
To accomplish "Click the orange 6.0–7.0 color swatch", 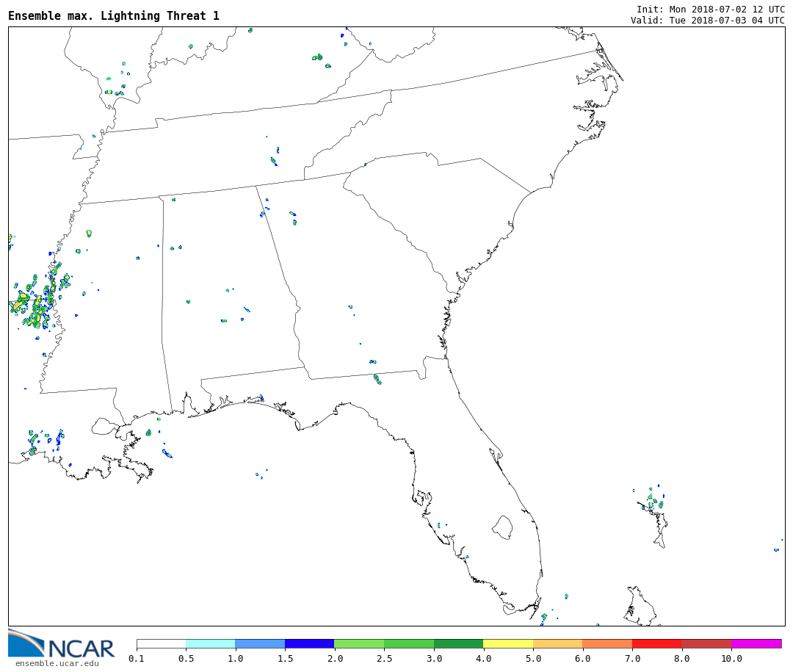I will (x=607, y=643).
